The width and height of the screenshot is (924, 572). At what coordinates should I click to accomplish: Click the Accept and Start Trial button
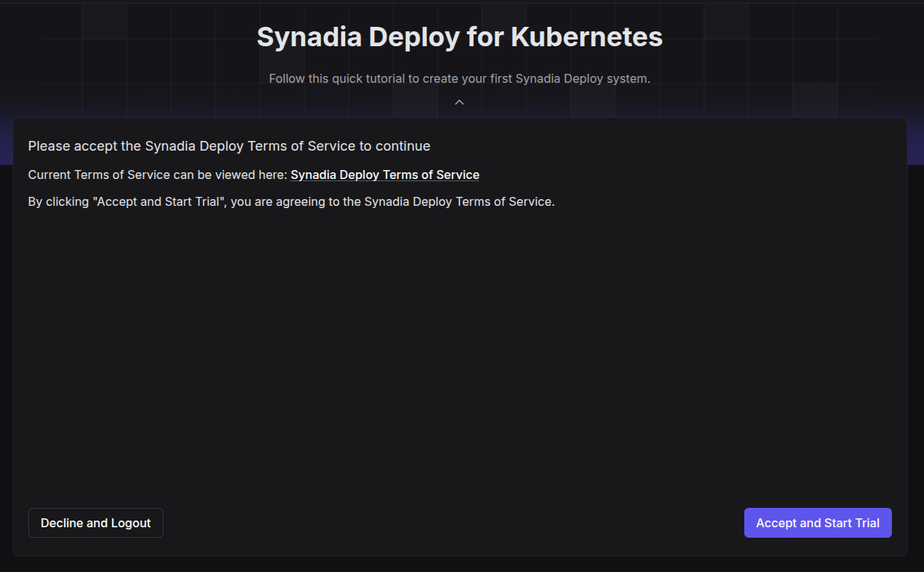point(818,523)
